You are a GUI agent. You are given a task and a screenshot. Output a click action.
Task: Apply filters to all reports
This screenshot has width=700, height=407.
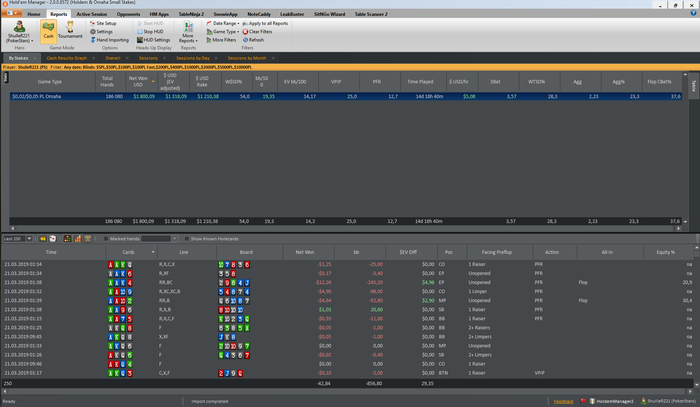[265, 23]
